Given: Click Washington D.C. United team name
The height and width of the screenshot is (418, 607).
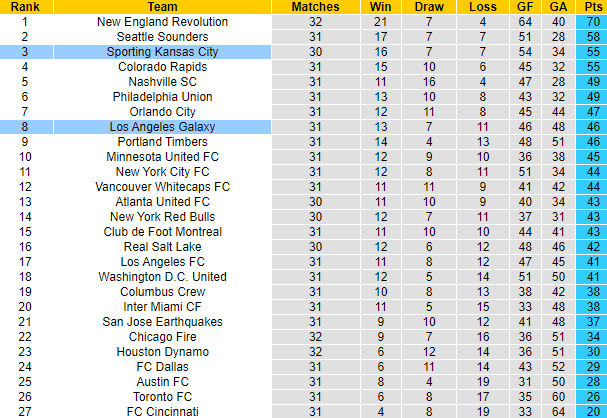Looking at the screenshot, I should (x=162, y=277).
